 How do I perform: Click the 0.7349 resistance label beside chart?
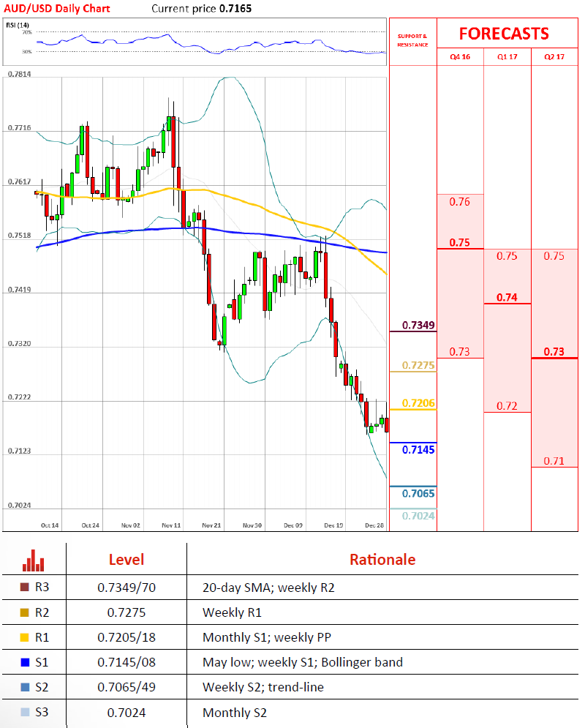pyautogui.click(x=418, y=325)
